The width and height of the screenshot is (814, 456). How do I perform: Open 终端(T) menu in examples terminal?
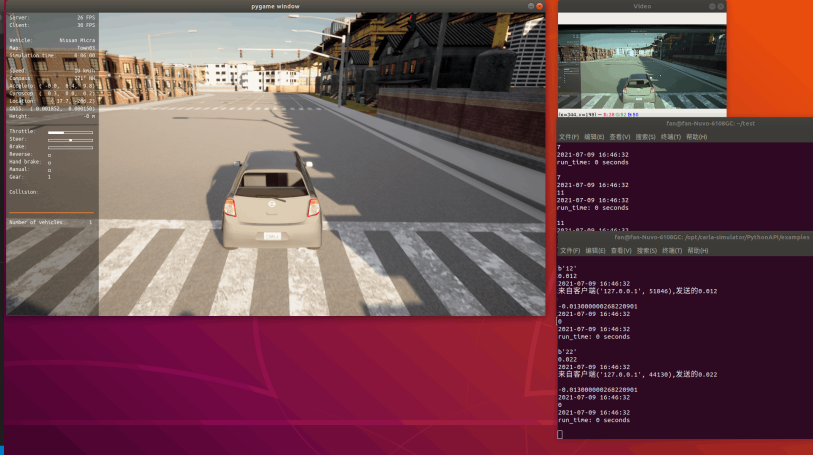coord(672,251)
